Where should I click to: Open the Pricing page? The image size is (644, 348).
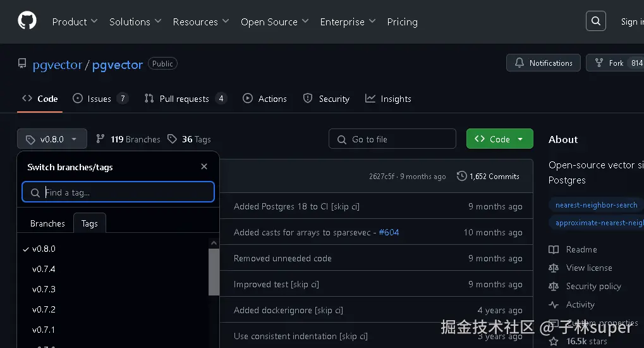pyautogui.click(x=402, y=22)
